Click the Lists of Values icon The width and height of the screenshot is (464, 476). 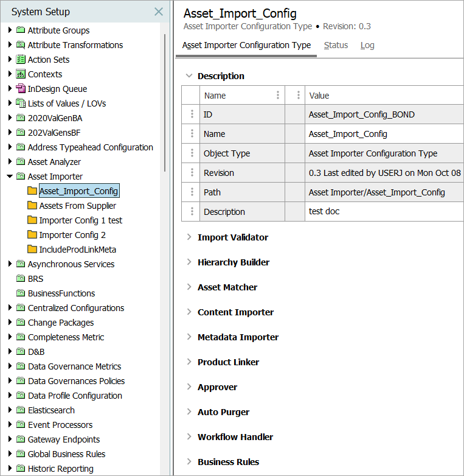pyautogui.click(x=21, y=103)
